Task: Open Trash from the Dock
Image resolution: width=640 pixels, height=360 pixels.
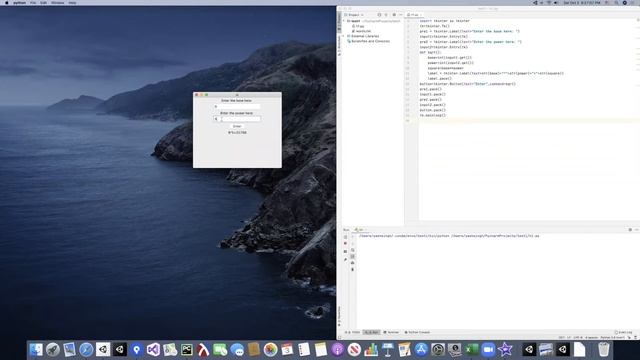Action: point(603,350)
